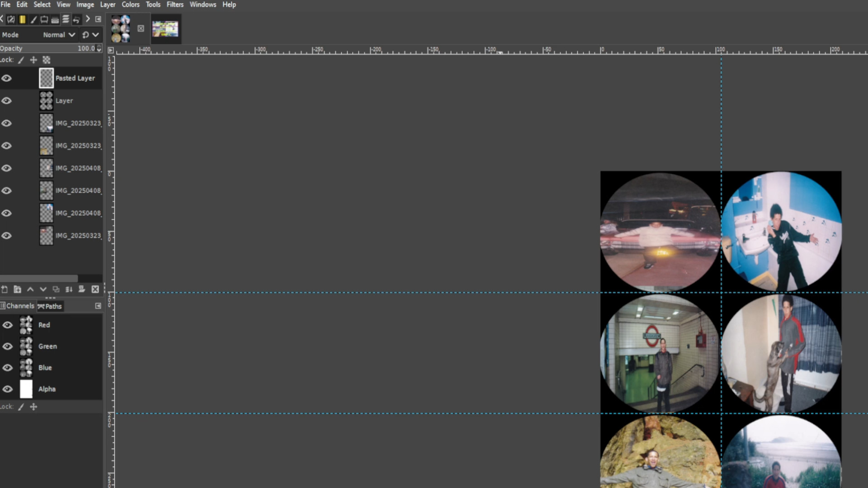Toggle lock pixels in the Layers panel
868x488 pixels.
[21, 60]
